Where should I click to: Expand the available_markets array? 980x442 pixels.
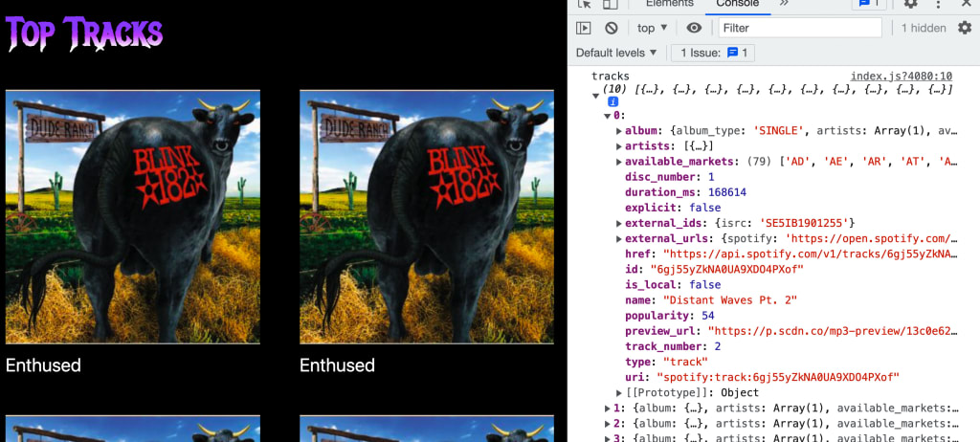pyautogui.click(x=619, y=162)
